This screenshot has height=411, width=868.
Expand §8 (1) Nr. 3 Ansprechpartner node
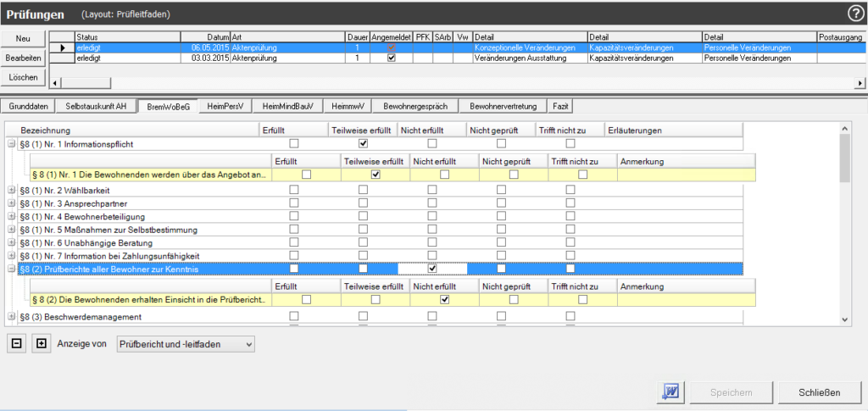[12, 203]
